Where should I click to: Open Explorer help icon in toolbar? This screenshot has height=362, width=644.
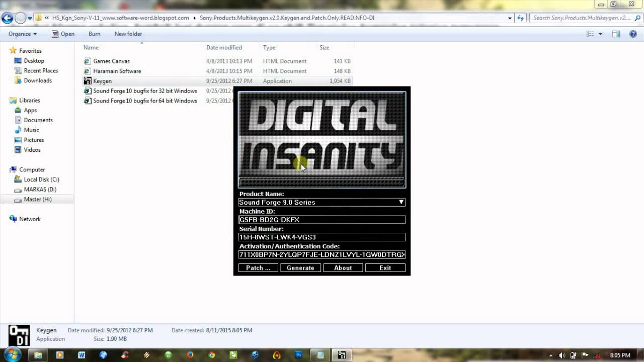click(634, 34)
